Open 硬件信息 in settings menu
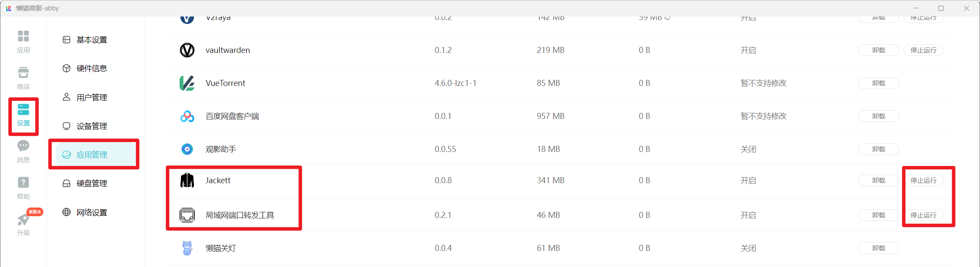Viewport: 980px width, 267px height. click(x=92, y=68)
